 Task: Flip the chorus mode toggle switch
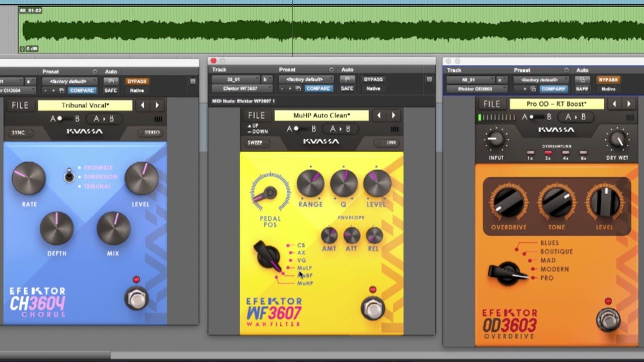click(x=69, y=176)
